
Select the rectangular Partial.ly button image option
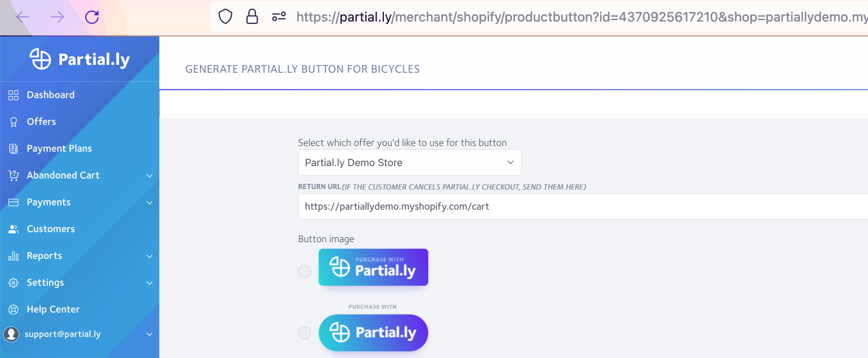[304, 271]
